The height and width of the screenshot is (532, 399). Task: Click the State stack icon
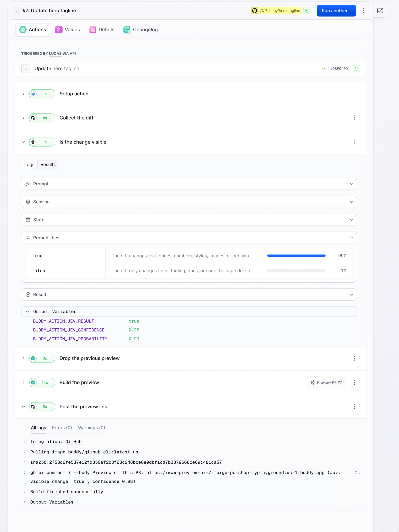coord(28,220)
